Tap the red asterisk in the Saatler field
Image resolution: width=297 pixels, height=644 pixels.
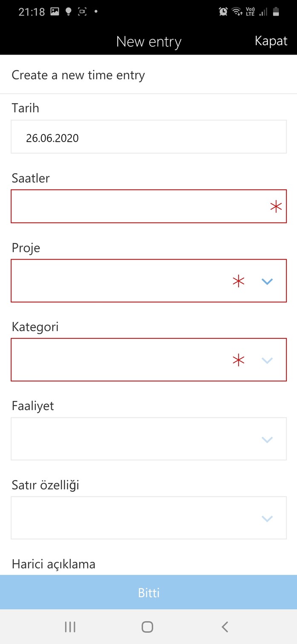276,207
